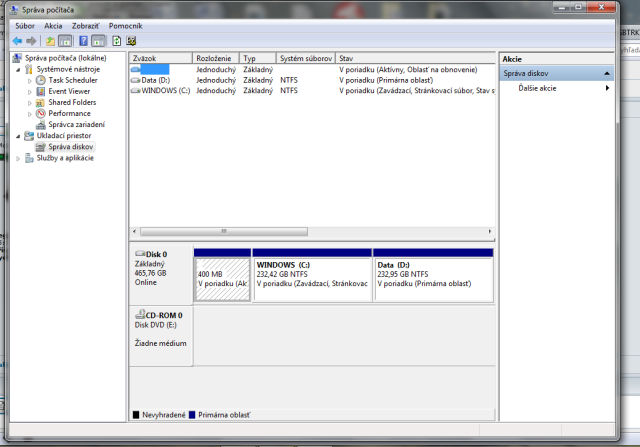Image resolution: width=640 pixels, height=447 pixels.
Task: Click the Task Scheduler clock icon
Action: click(40, 80)
